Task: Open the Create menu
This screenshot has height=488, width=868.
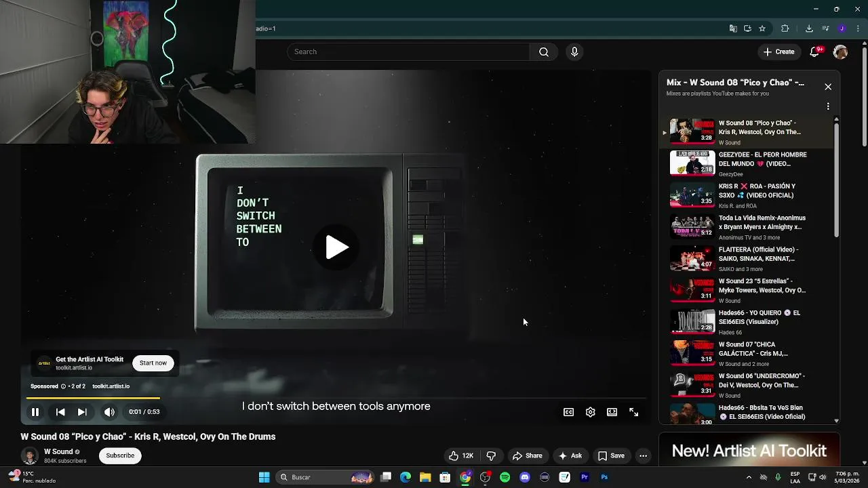Action: pos(778,52)
